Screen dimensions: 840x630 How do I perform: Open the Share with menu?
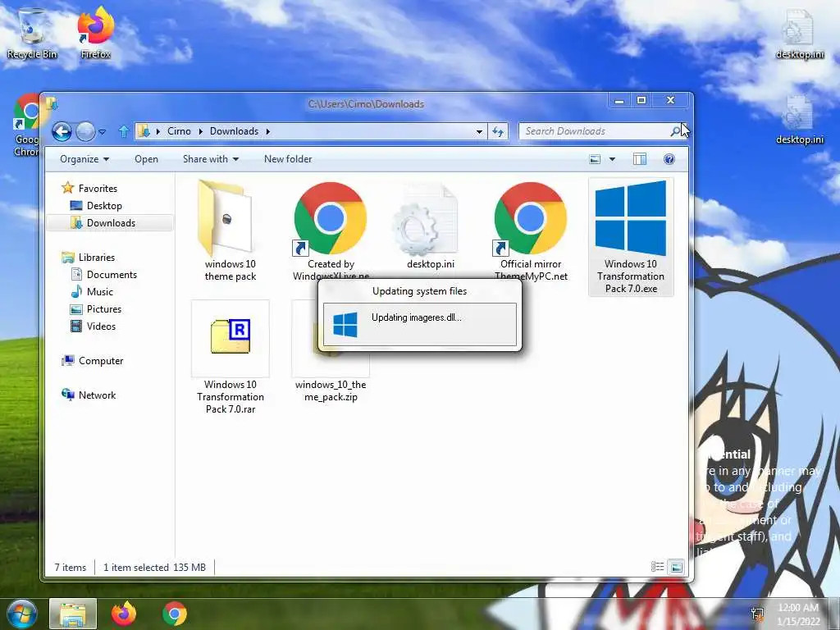point(211,159)
